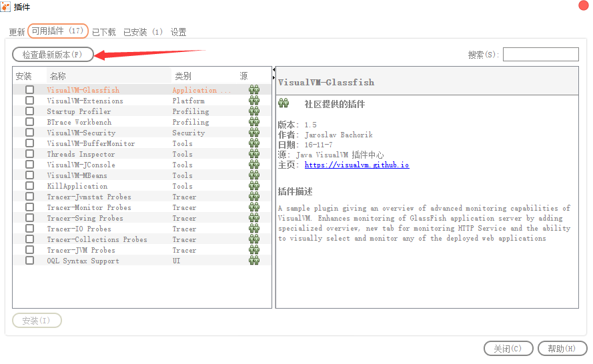The image size is (593, 364).
Task: Select the OQL Syntax Support plugin name
Action: click(83, 261)
